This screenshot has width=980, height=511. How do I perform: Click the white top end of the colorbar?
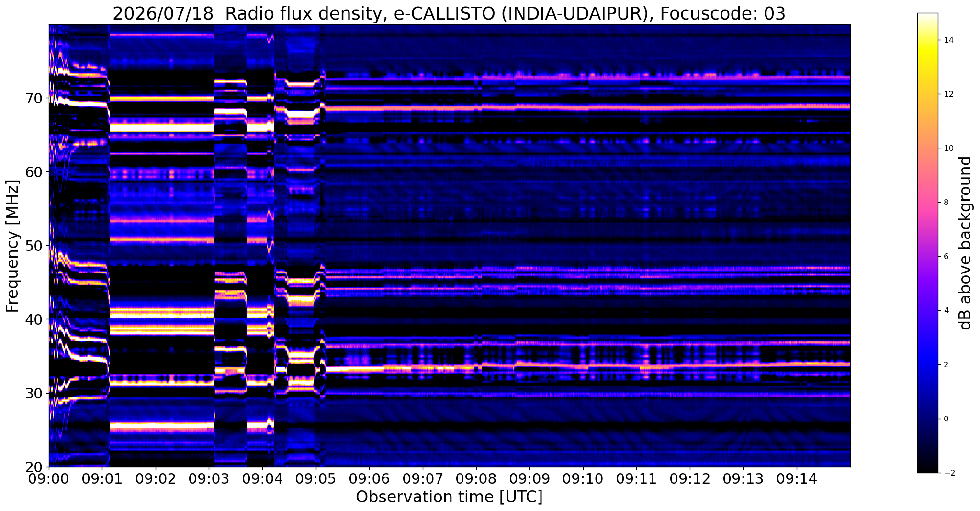click(927, 16)
